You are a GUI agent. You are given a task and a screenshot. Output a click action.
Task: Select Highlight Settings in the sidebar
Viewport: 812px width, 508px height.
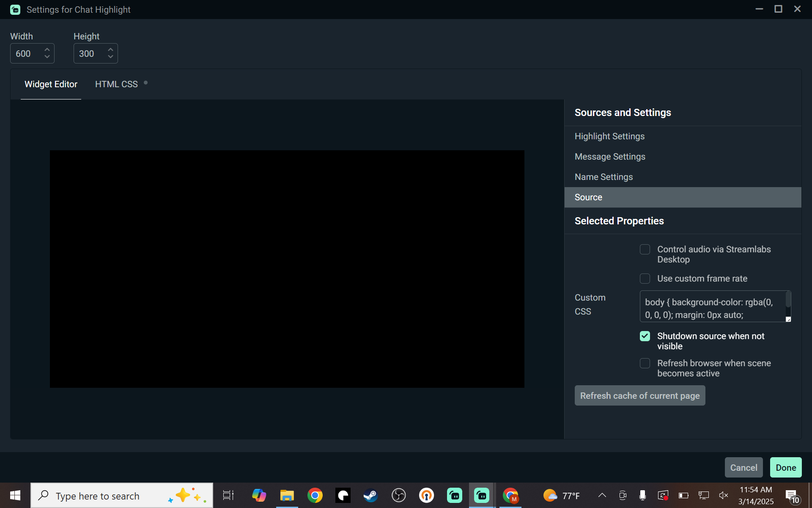(x=609, y=136)
